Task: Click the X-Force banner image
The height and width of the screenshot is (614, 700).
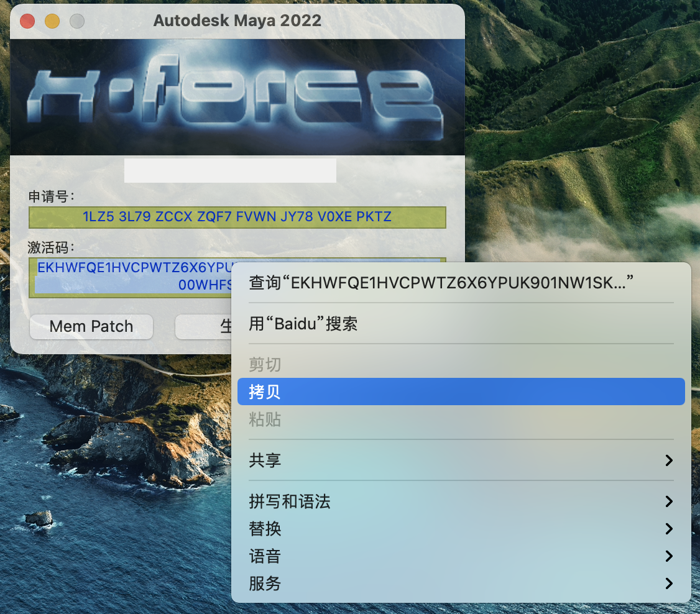Action: click(237, 97)
